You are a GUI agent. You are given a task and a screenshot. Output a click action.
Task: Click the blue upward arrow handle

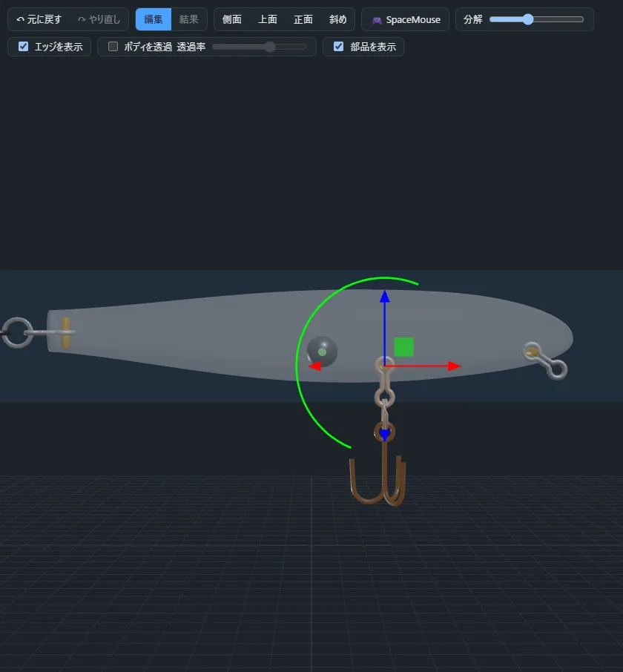point(385,297)
